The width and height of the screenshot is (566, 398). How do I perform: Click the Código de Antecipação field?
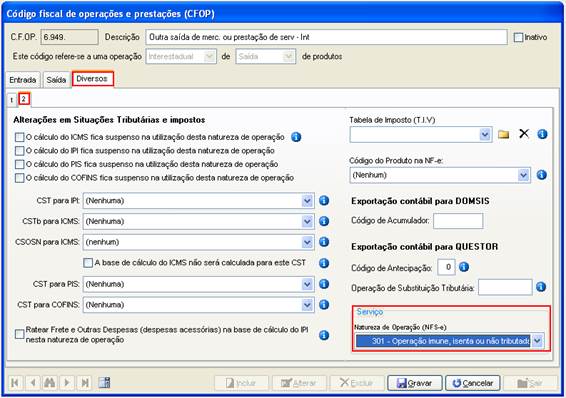click(446, 267)
